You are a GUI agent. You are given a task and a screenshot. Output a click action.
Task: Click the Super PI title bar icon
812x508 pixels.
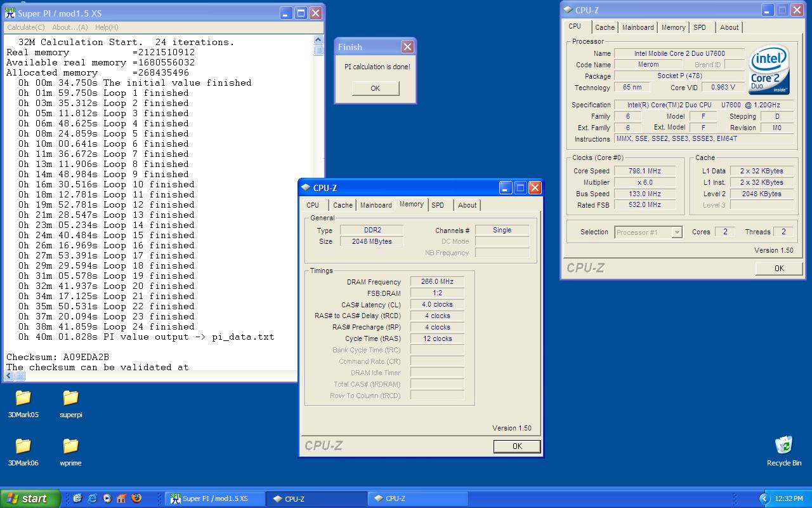[x=10, y=13]
